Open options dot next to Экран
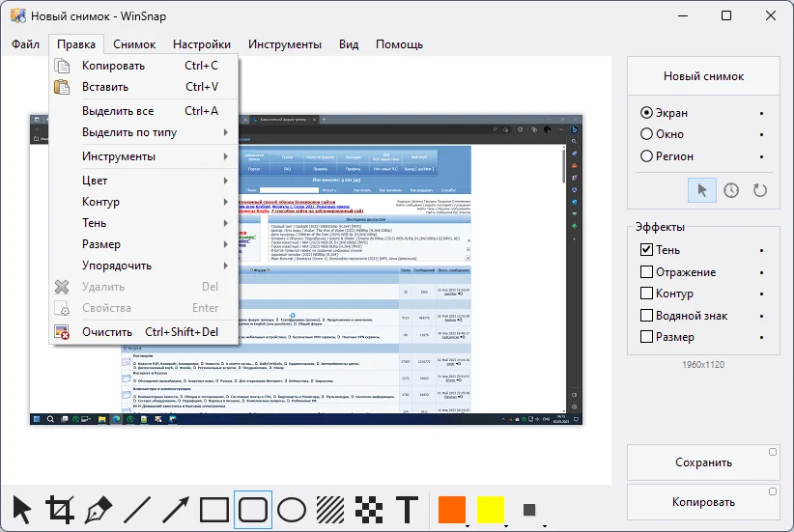 tap(761, 113)
